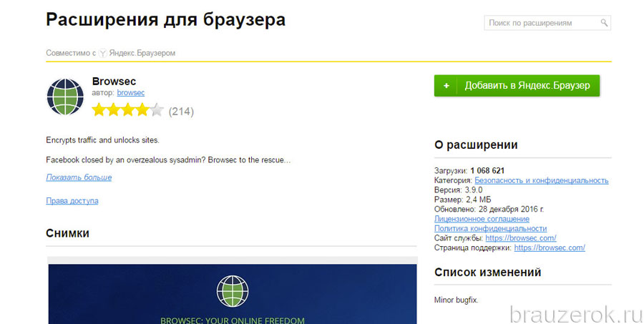Click the О расширении section heading
The height and width of the screenshot is (324, 644).
click(476, 145)
